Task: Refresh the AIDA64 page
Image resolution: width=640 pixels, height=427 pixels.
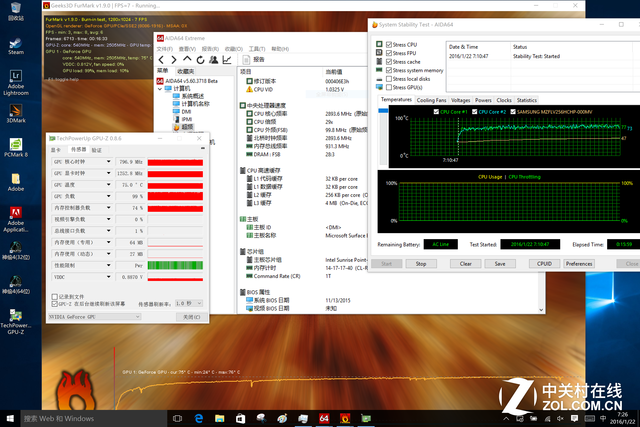Action: click(200, 60)
